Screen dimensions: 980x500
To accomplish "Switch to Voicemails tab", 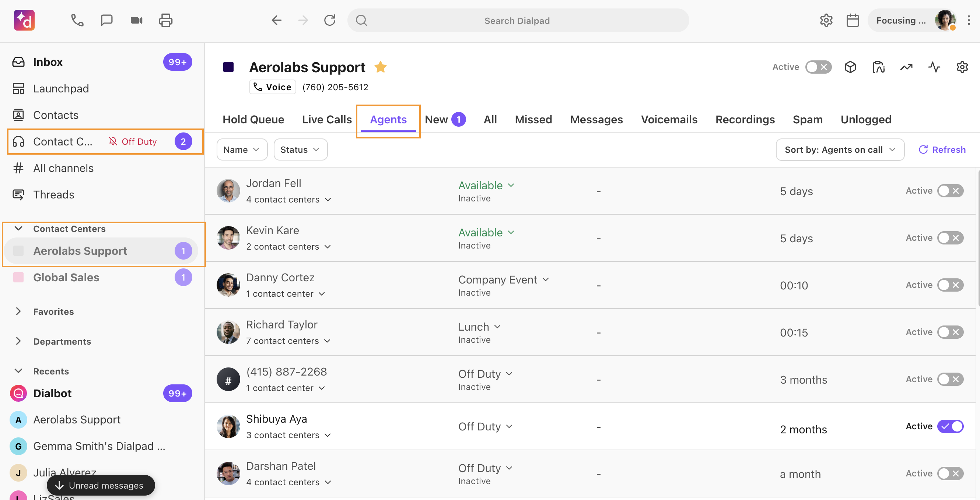I will (x=669, y=119).
